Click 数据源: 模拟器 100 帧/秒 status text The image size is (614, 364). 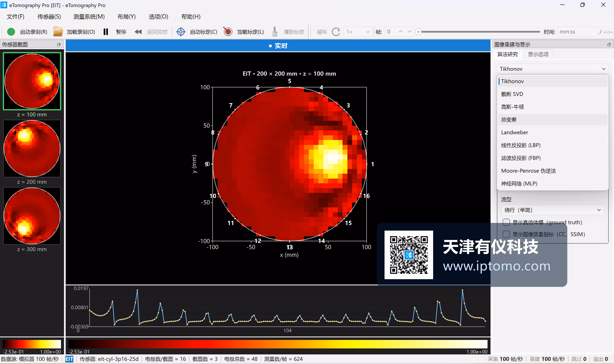point(30,359)
